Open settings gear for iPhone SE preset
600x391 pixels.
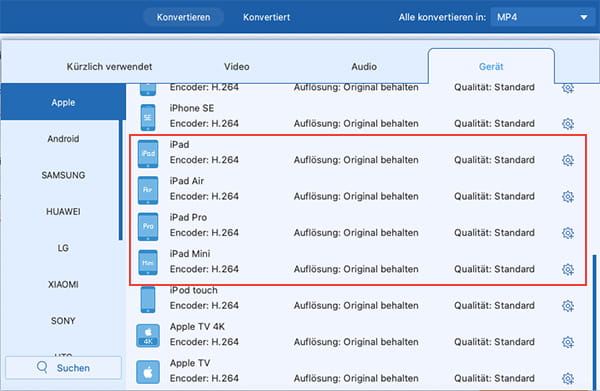(x=568, y=124)
